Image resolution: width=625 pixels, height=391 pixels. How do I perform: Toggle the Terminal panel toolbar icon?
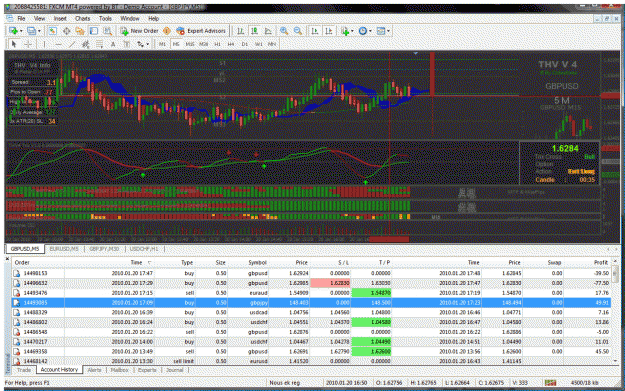coord(94,31)
